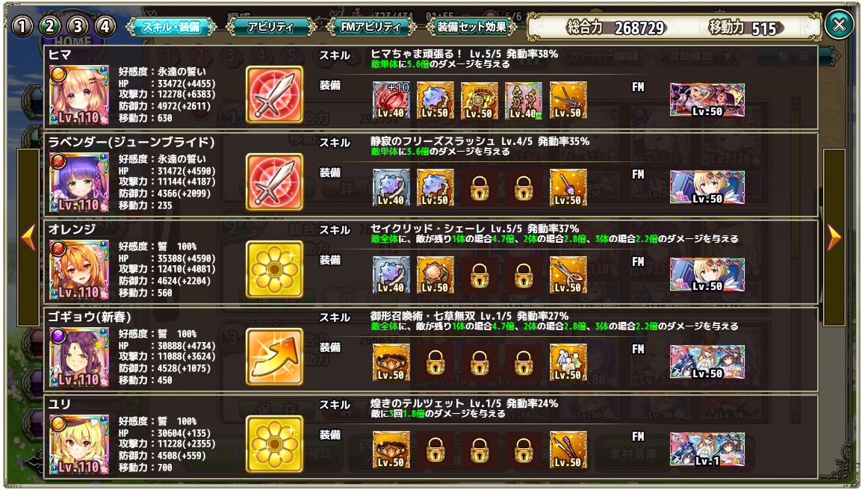The width and height of the screenshot is (868, 490).
Task: Go to next page with right arrow
Action: pos(834,238)
